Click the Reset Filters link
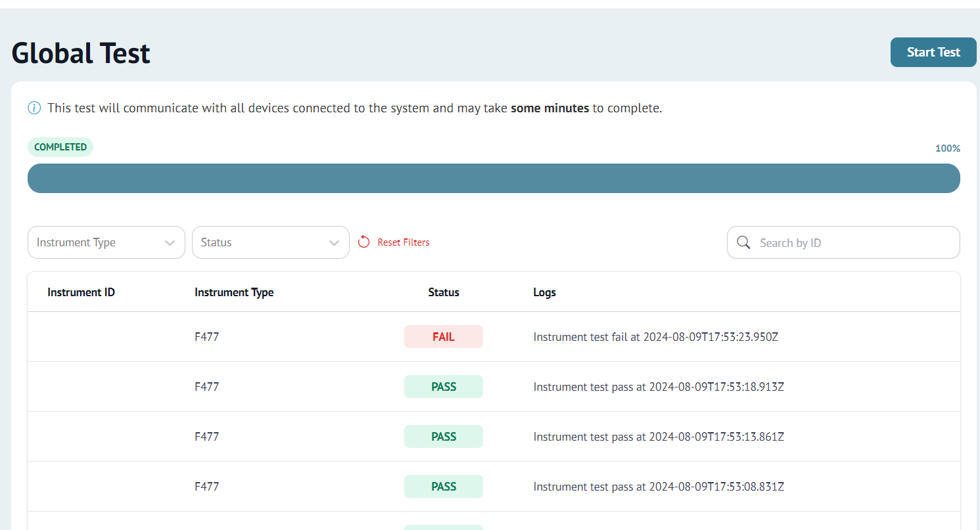Image resolution: width=980 pixels, height=530 pixels. (404, 242)
